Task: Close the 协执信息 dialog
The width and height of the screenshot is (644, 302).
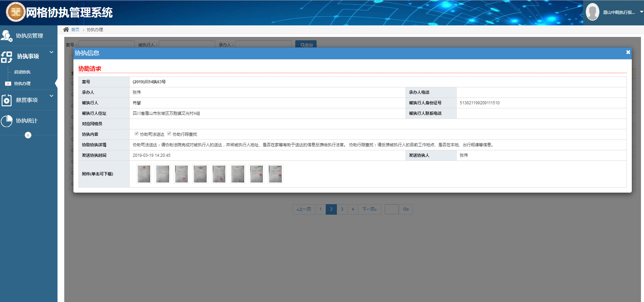Action: (628, 52)
